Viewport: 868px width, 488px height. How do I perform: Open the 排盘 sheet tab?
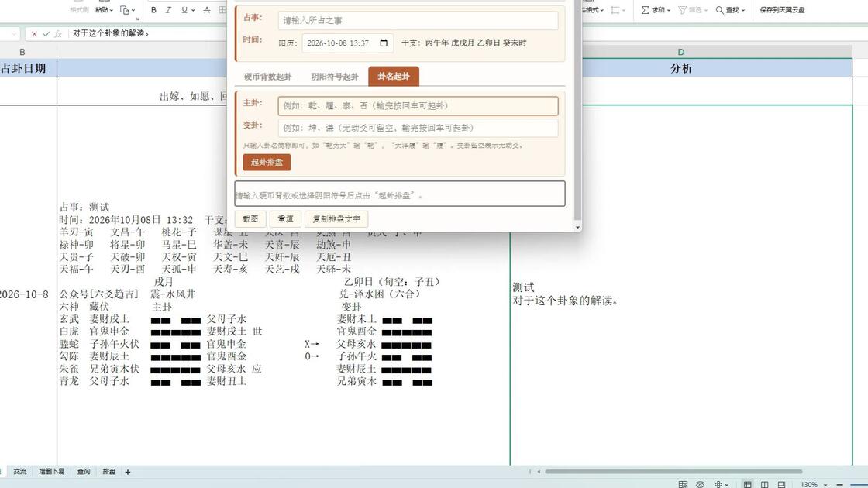pyautogui.click(x=109, y=472)
